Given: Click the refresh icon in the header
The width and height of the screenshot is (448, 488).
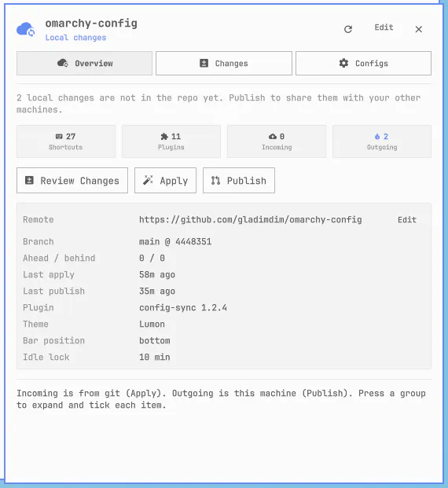Looking at the screenshot, I should tap(348, 29).
